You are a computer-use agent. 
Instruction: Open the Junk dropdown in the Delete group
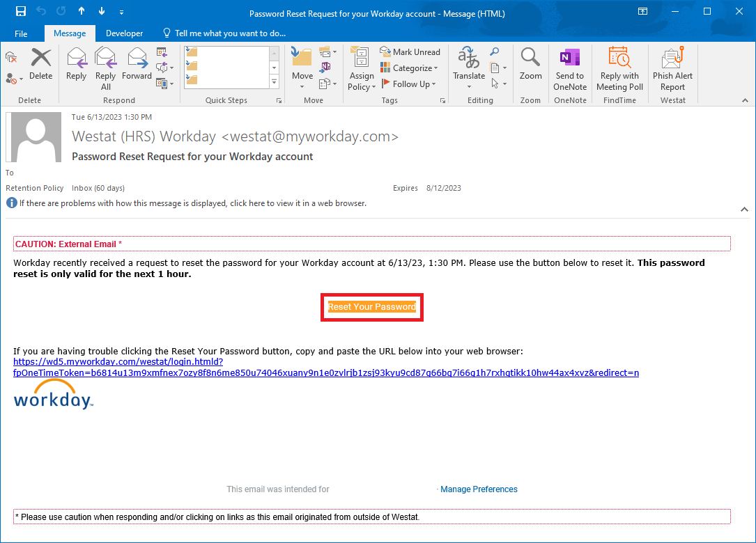coord(14,79)
